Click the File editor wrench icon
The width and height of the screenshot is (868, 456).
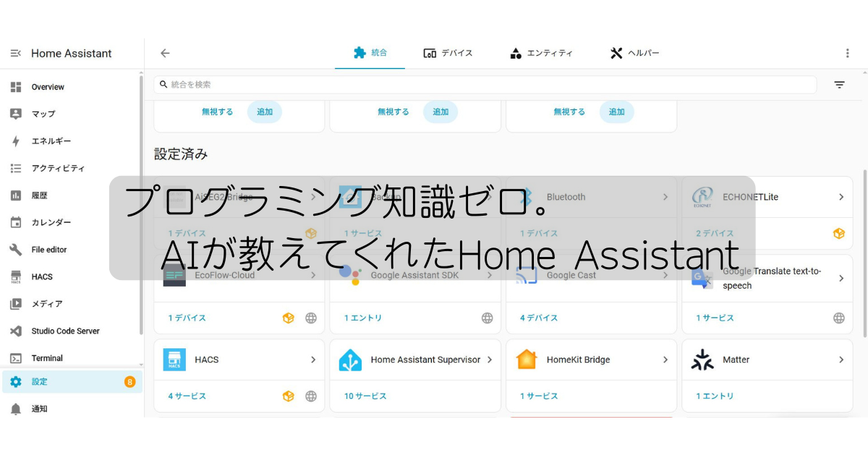click(x=16, y=250)
